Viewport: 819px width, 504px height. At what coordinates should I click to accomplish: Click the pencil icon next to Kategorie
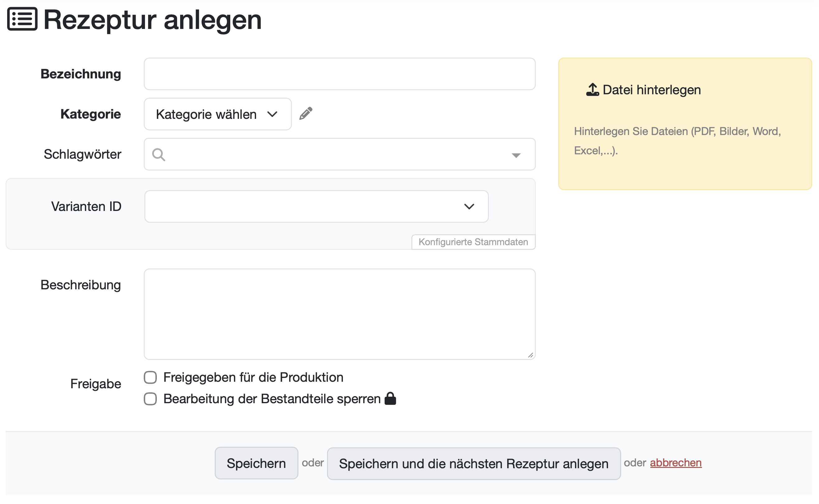[305, 114]
